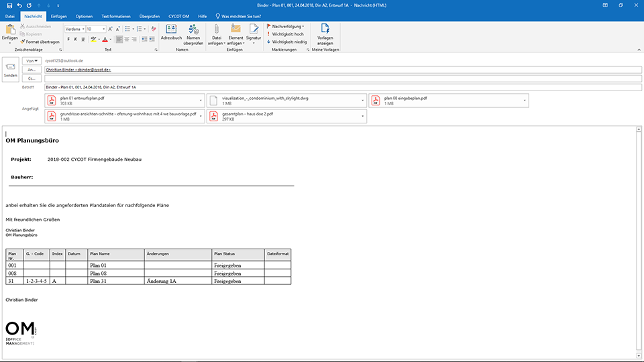Screen dimensions: 644x362
Task: Click the save icon in the title bar
Action: pyautogui.click(x=9, y=5)
